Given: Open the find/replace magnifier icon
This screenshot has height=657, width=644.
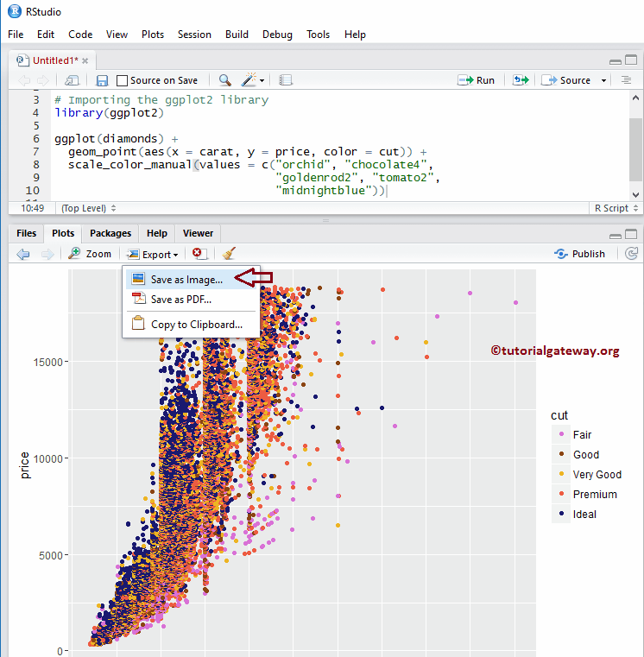Looking at the screenshot, I should [x=225, y=80].
